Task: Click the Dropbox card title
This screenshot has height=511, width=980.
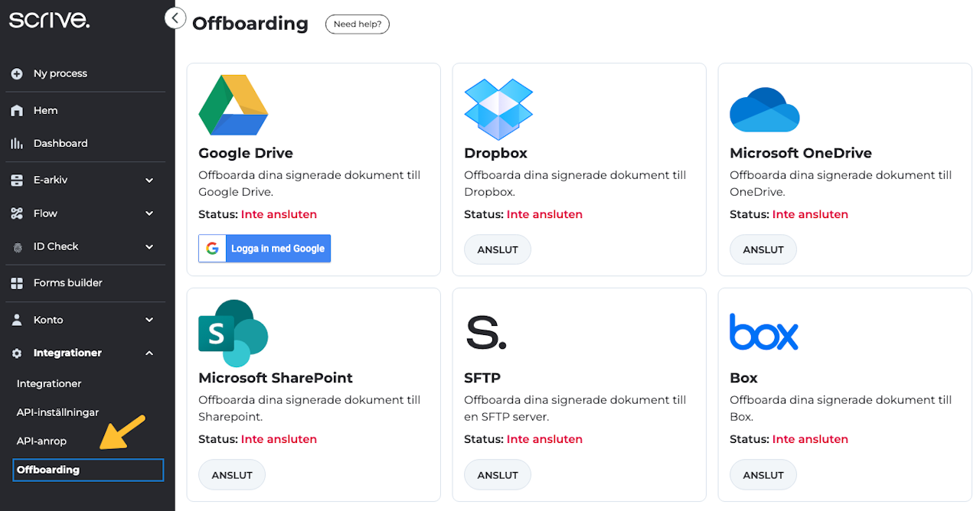Action: pyautogui.click(x=495, y=153)
